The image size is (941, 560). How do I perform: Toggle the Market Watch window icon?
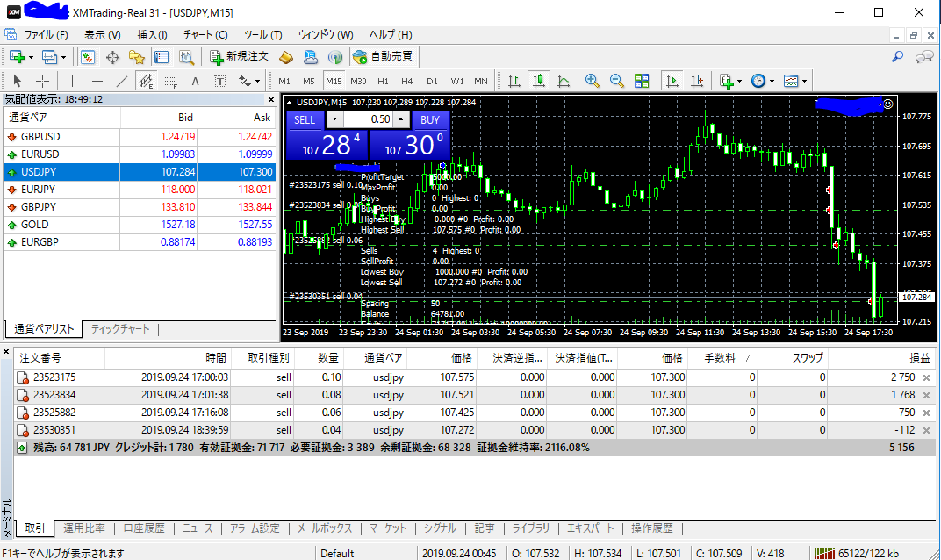pyautogui.click(x=88, y=57)
